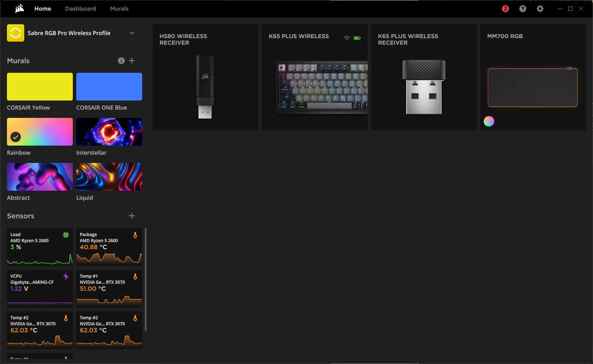This screenshot has width=593, height=364.
Task: Show Murals info icon
Action: click(x=121, y=61)
